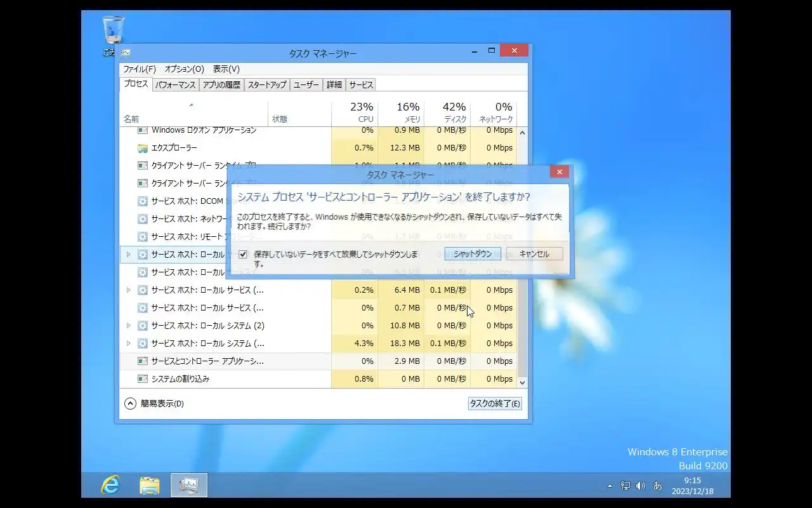Expand the ローカル システム row using 18.3 MB

(128, 344)
